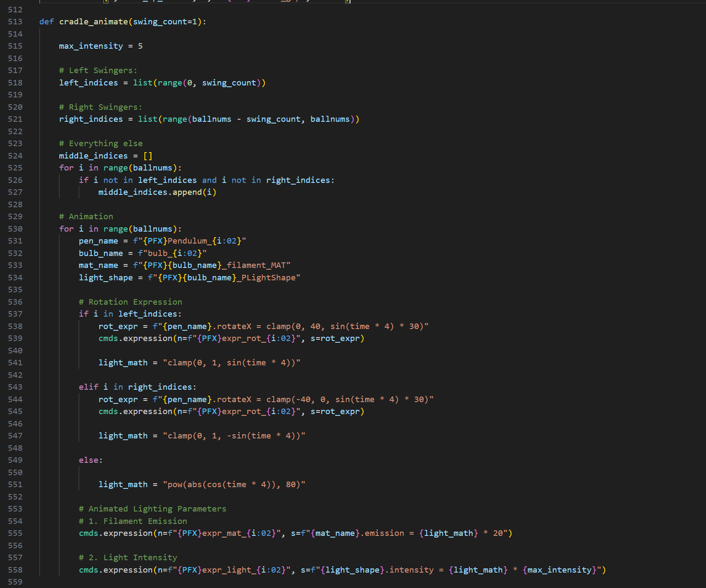Click line number 521 to select it
This screenshot has width=706, height=588.
click(x=15, y=119)
